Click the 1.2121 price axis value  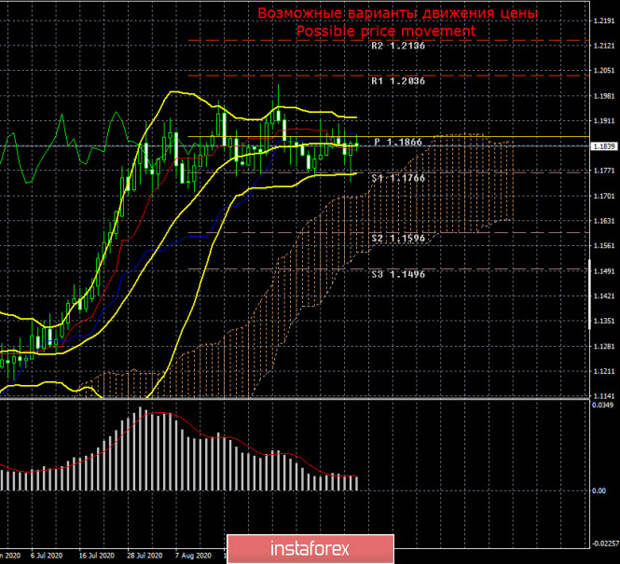(604, 46)
